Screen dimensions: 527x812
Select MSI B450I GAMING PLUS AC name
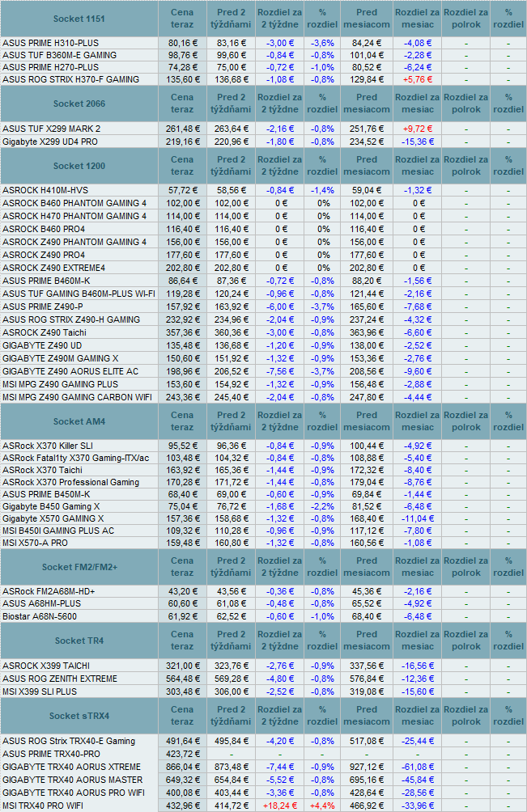tap(58, 531)
